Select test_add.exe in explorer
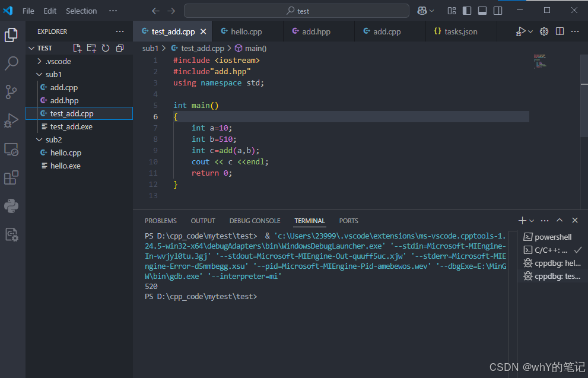This screenshot has height=378, width=588. pos(79,126)
